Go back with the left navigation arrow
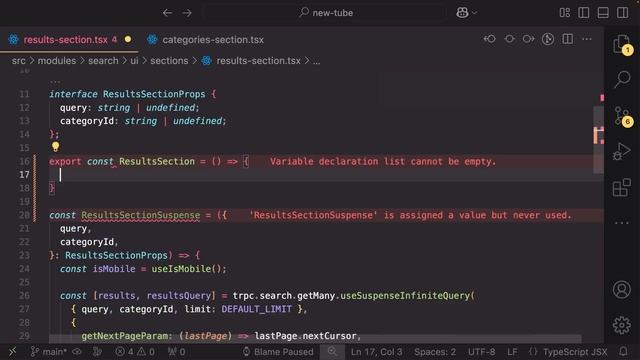This screenshot has width=640, height=360. pyautogui.click(x=167, y=13)
